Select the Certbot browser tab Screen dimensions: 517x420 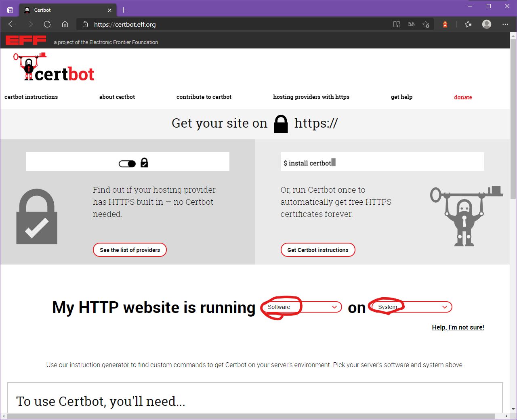coord(68,10)
